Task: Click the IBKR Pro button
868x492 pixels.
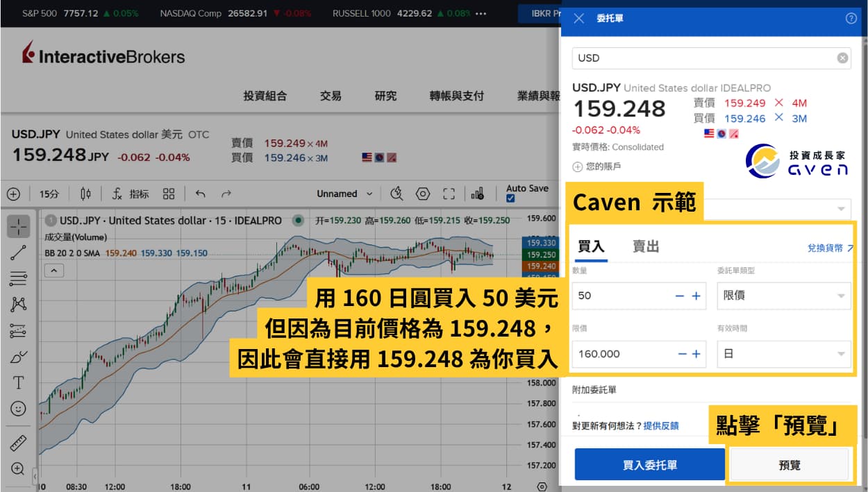Action: tap(540, 13)
